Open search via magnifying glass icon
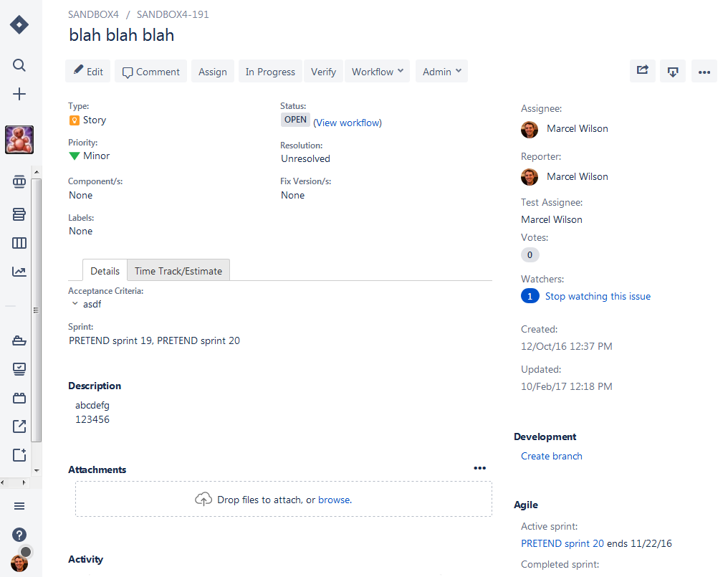728x577 pixels. [19, 65]
